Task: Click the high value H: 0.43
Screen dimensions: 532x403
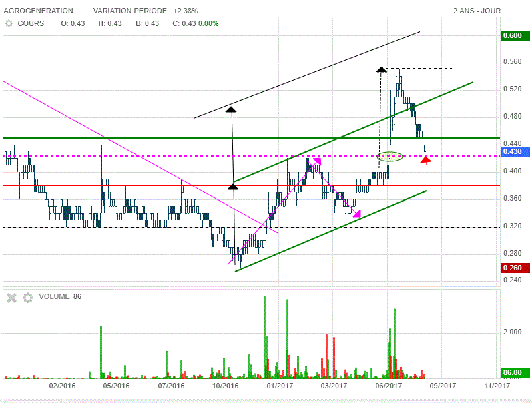Action: (110, 23)
